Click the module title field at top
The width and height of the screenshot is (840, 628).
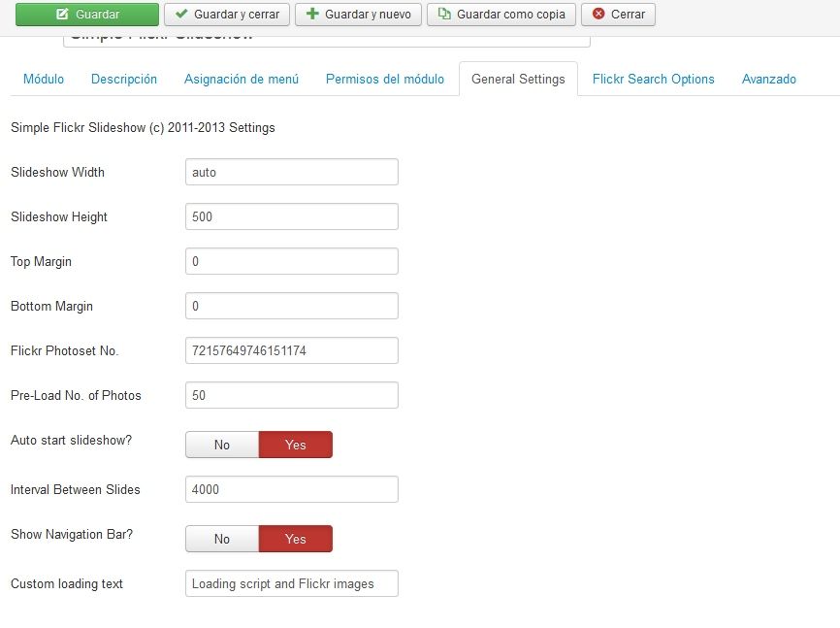pyautogui.click(x=327, y=41)
